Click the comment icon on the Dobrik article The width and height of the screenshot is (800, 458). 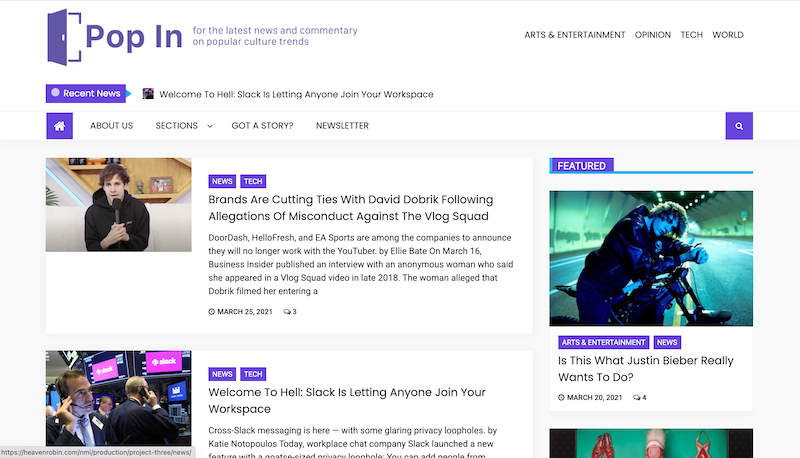click(287, 312)
